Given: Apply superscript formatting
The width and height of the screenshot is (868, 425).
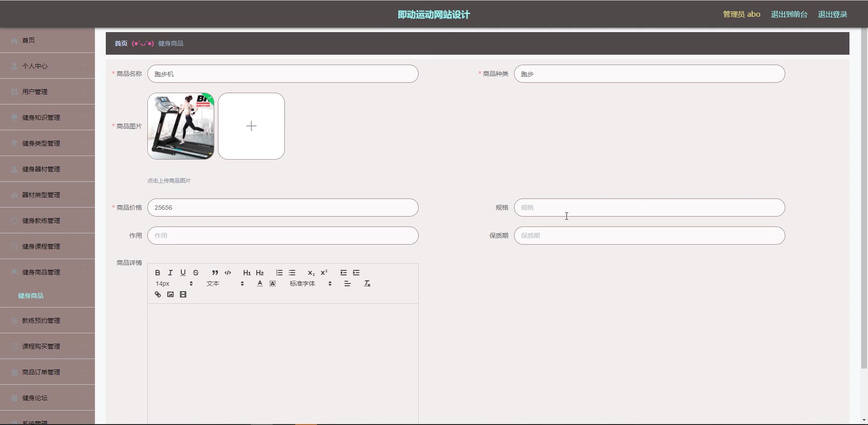Looking at the screenshot, I should tap(324, 273).
